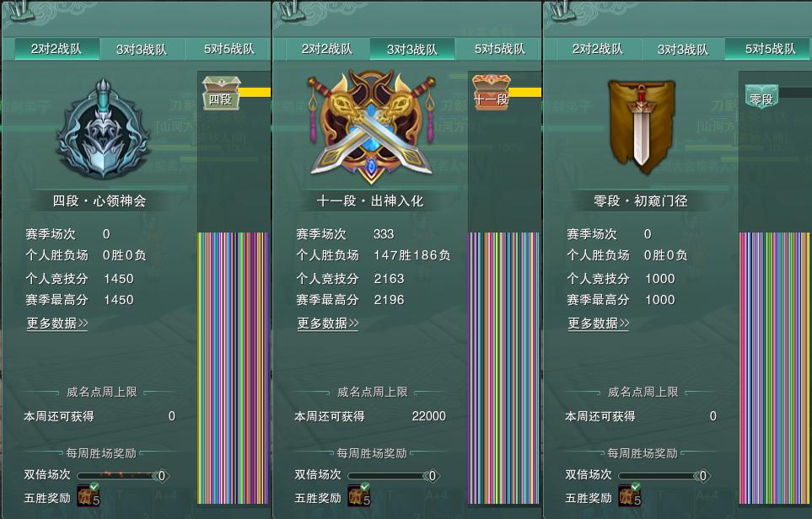This screenshot has height=519, width=812.
Task: Claim 五胜奖励 item in the left panel
Action: [89, 495]
